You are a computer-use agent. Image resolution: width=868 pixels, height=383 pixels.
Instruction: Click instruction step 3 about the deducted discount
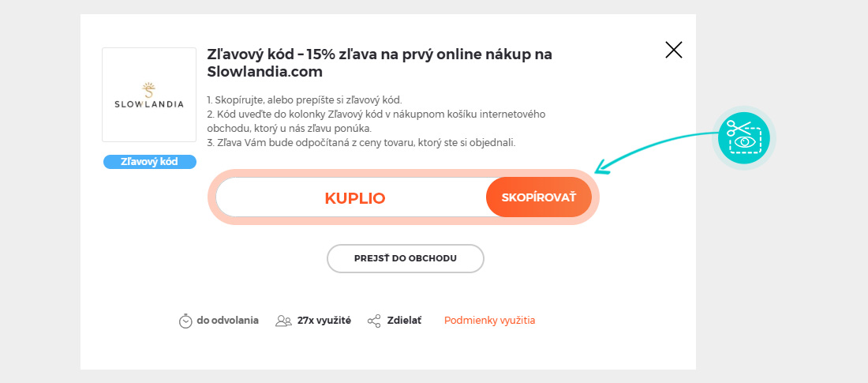click(x=361, y=142)
